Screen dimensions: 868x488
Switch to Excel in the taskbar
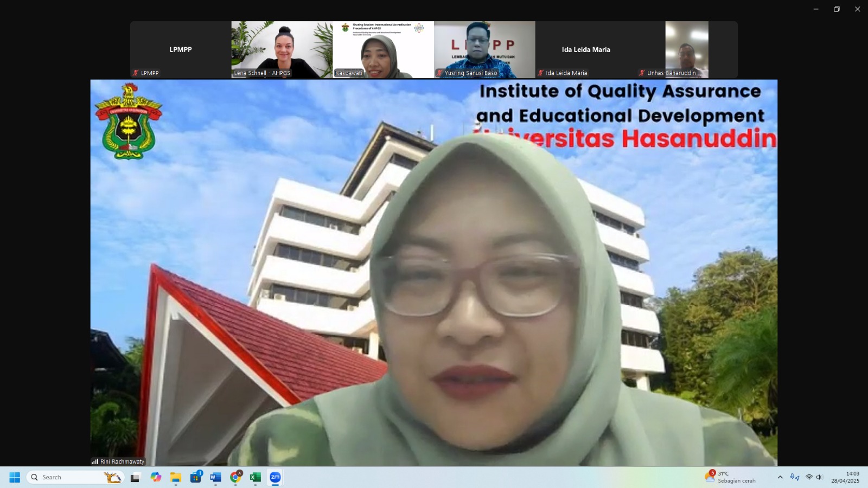pos(255,477)
